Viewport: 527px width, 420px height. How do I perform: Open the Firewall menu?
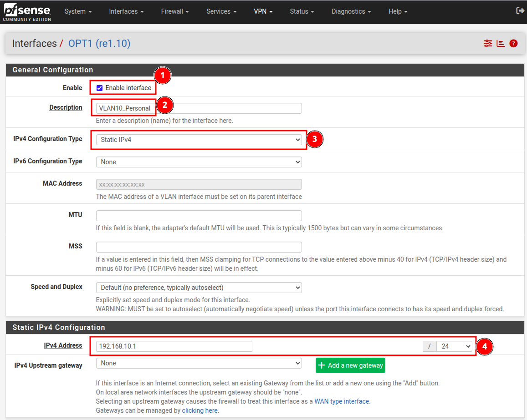click(x=175, y=11)
